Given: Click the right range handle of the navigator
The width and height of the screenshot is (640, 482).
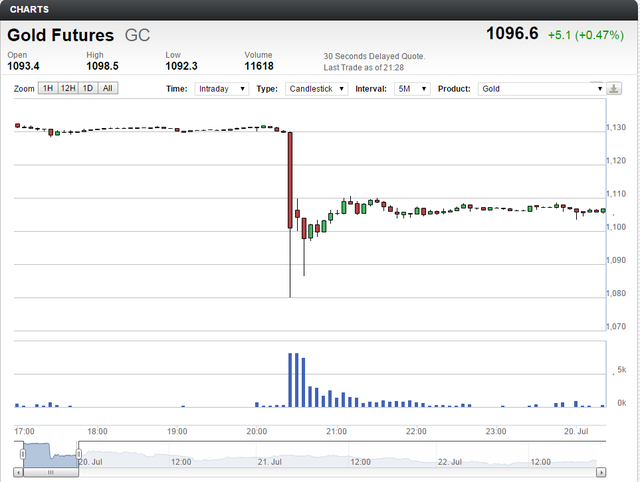Looking at the screenshot, I should tap(78, 454).
